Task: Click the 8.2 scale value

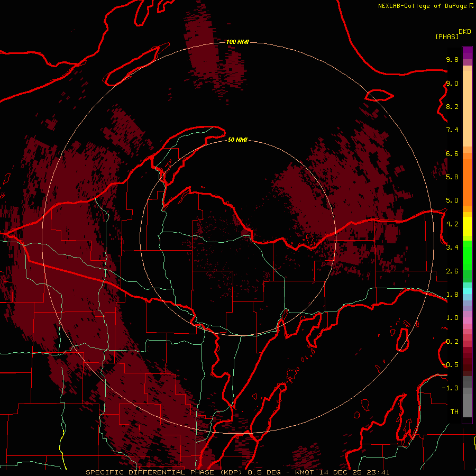Action: click(x=452, y=106)
